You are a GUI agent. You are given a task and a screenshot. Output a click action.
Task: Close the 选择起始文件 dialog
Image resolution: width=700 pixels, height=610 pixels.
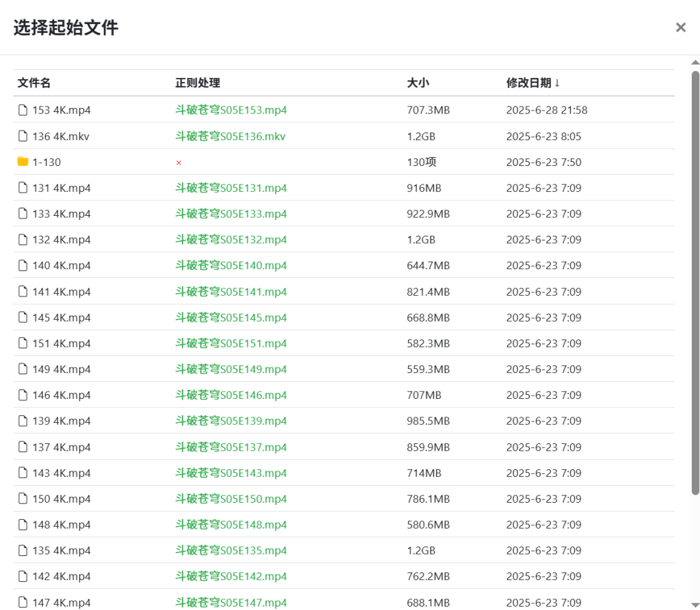click(x=680, y=28)
